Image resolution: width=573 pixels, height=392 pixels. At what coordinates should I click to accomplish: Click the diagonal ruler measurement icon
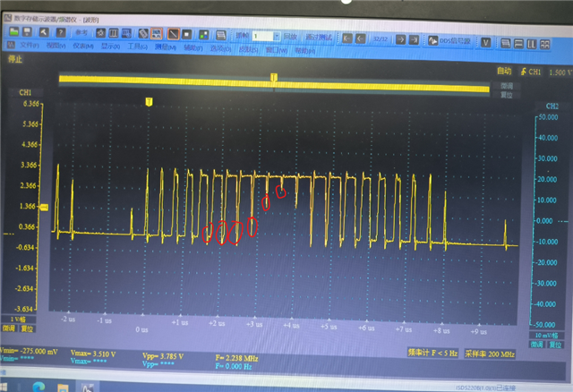pos(143,34)
